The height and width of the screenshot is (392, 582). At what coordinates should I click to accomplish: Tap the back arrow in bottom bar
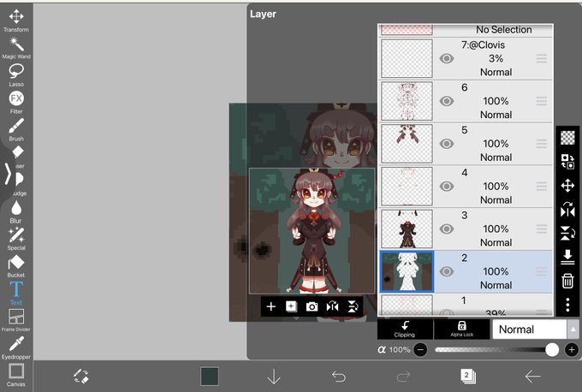click(532, 377)
